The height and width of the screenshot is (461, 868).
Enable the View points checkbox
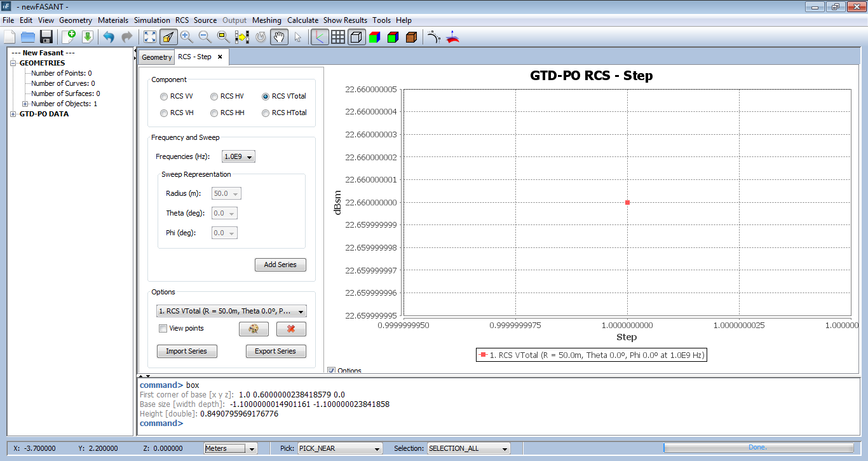click(x=163, y=329)
